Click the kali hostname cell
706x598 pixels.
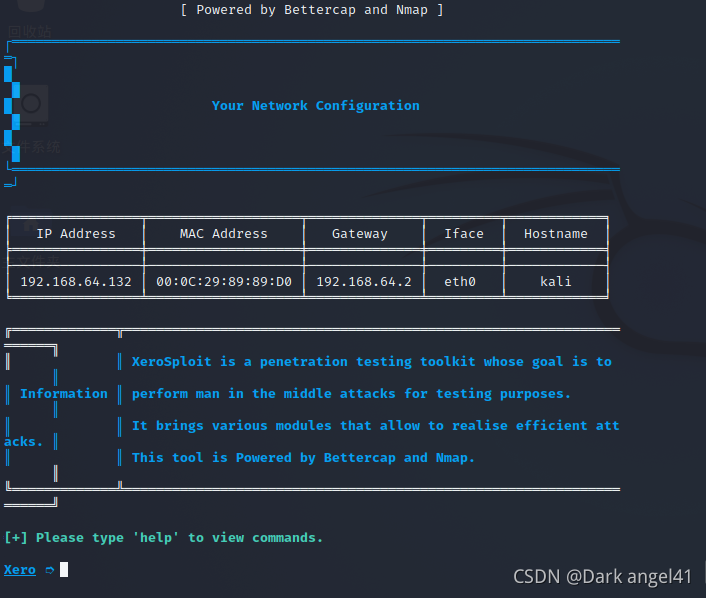(556, 282)
